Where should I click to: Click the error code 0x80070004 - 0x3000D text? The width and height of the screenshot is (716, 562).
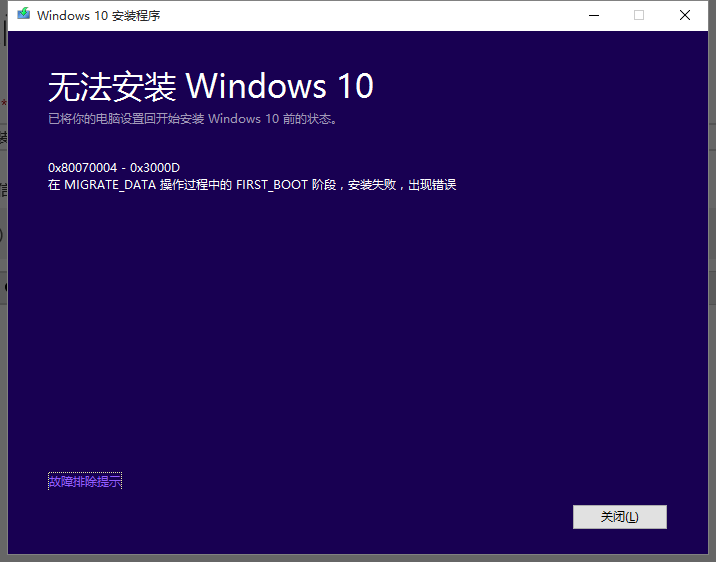pyautogui.click(x=114, y=168)
